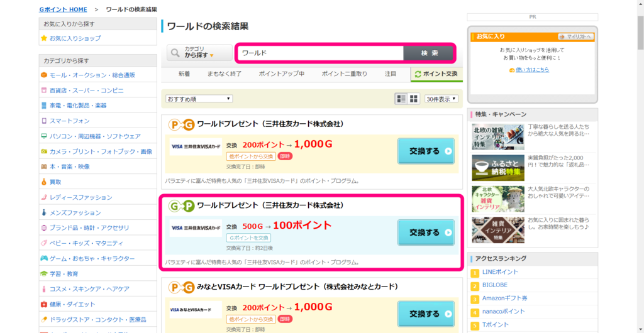Click the necktie icon for メンズファッション
This screenshot has width=644, height=333.
tap(44, 213)
